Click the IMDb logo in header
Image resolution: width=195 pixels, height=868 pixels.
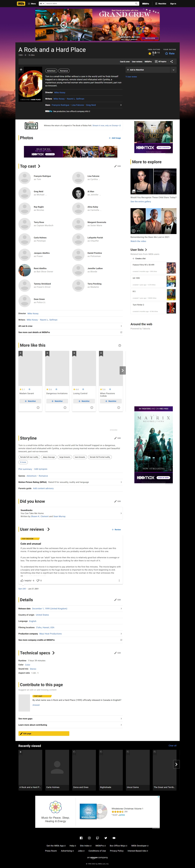tap(21, 4)
